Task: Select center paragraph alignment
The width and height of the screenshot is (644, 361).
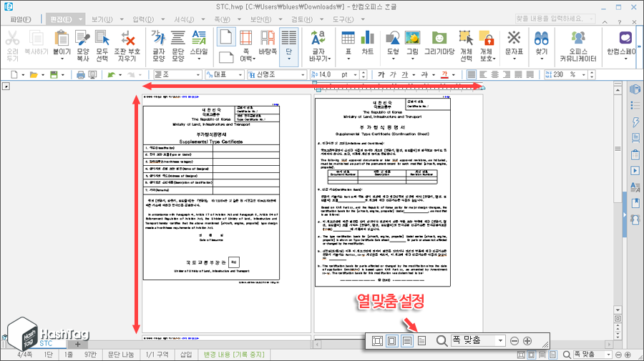Action: (x=495, y=74)
